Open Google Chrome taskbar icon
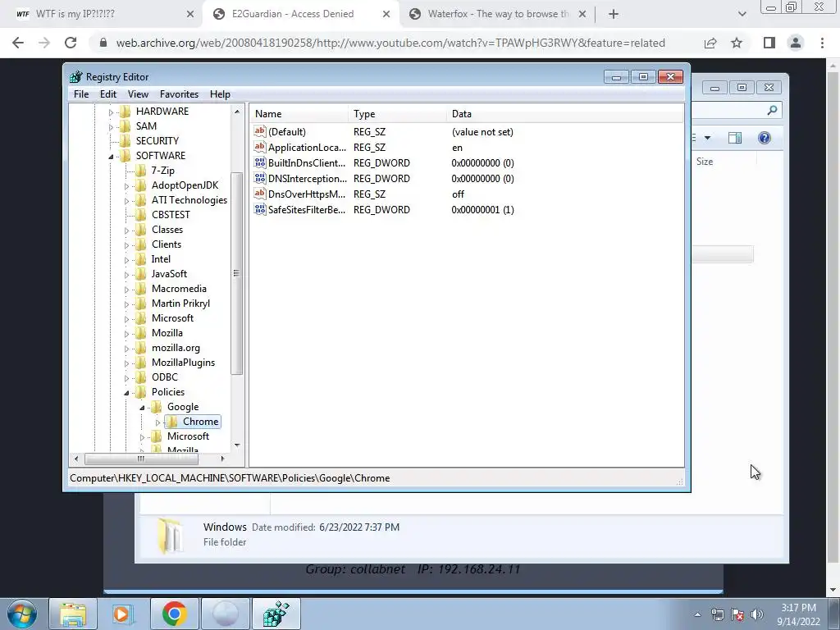 tap(174, 614)
